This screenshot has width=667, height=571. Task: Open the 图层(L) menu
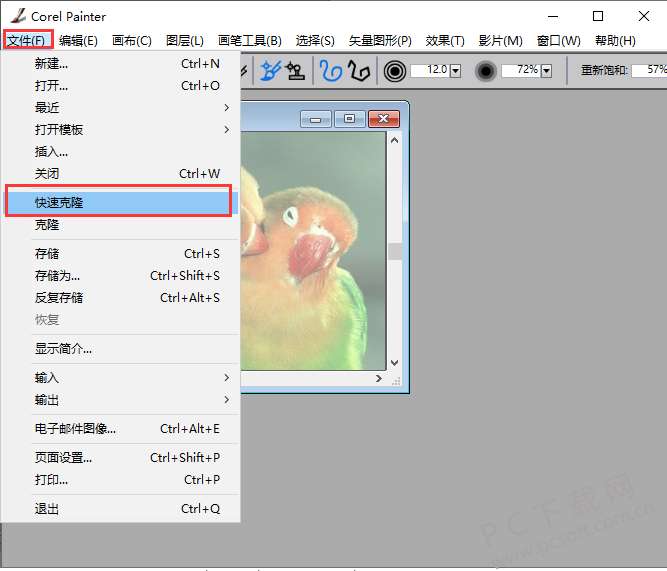pyautogui.click(x=185, y=40)
